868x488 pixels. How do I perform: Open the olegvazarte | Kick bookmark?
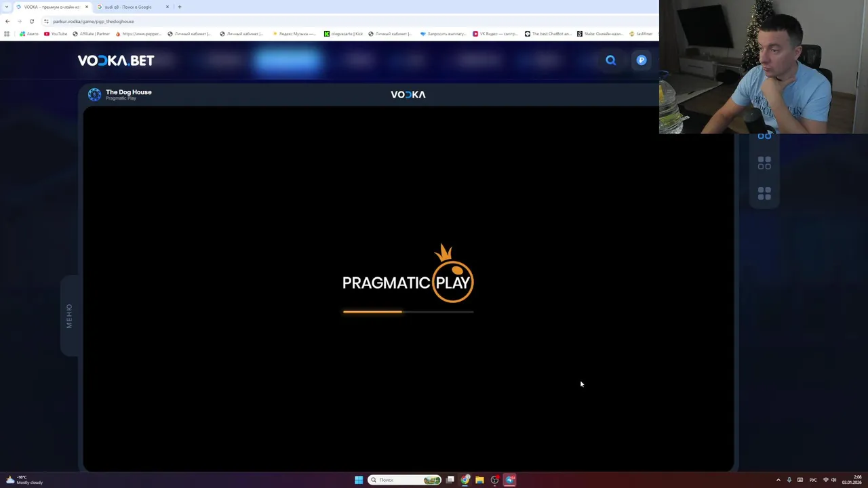(x=344, y=33)
